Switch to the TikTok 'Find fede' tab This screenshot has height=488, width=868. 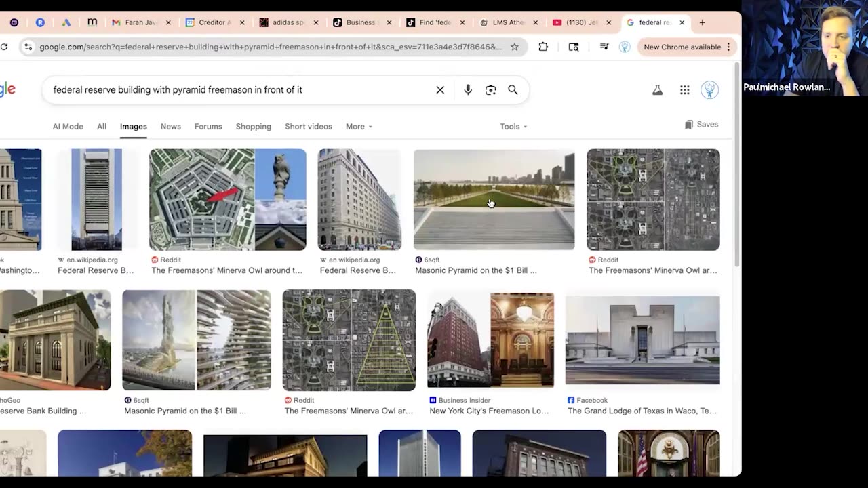(434, 22)
